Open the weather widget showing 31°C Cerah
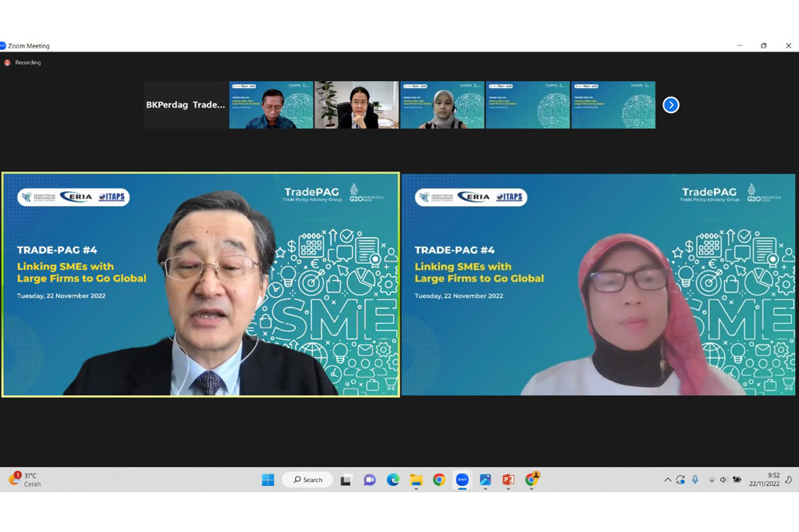Screen dimensions: 799x532 pos(24,480)
